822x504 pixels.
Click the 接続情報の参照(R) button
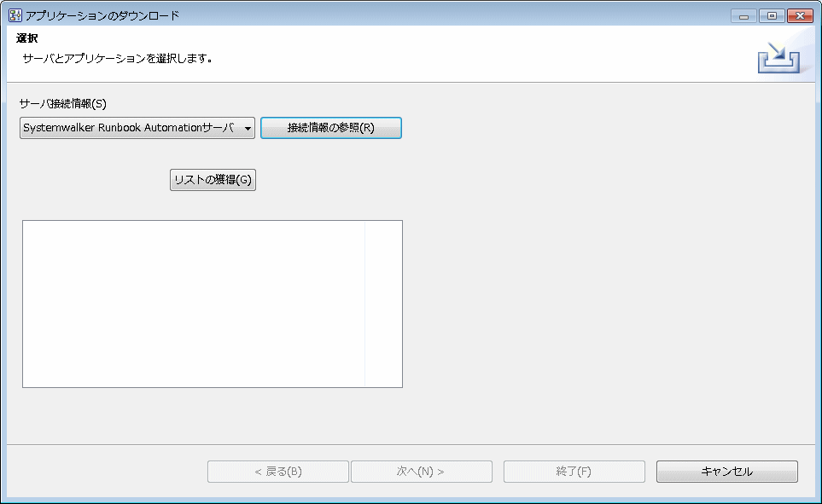(x=331, y=128)
